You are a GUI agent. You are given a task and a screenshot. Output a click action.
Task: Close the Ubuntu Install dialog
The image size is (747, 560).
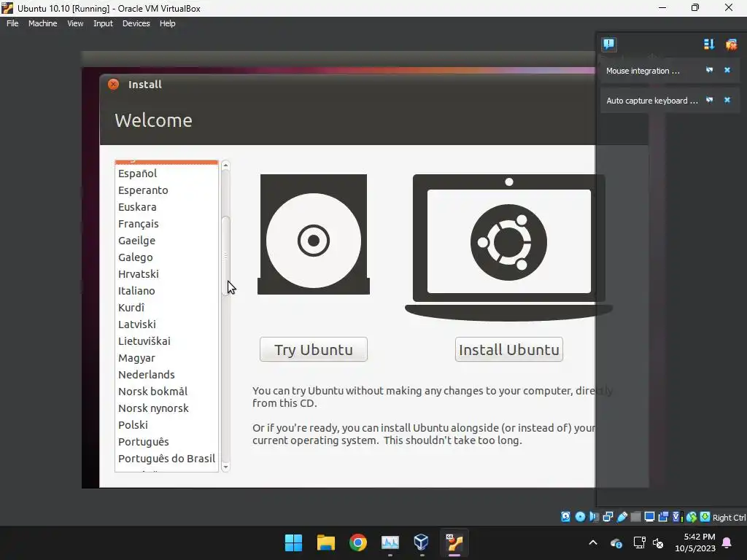(113, 85)
